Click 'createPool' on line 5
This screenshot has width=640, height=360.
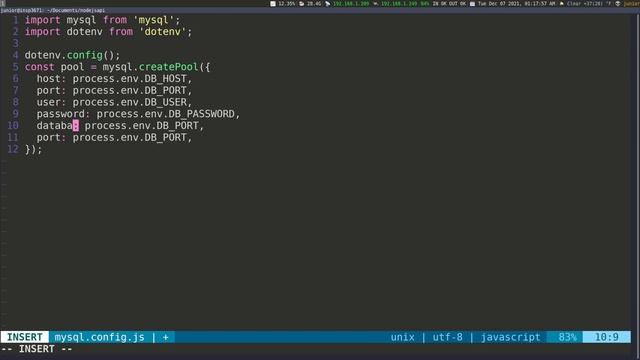click(168, 67)
